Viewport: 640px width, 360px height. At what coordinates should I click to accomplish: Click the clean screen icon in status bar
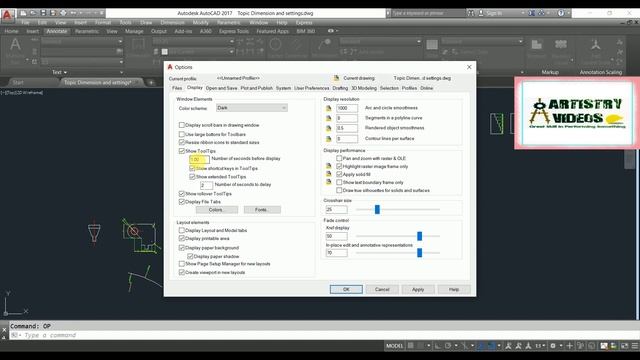click(624, 346)
